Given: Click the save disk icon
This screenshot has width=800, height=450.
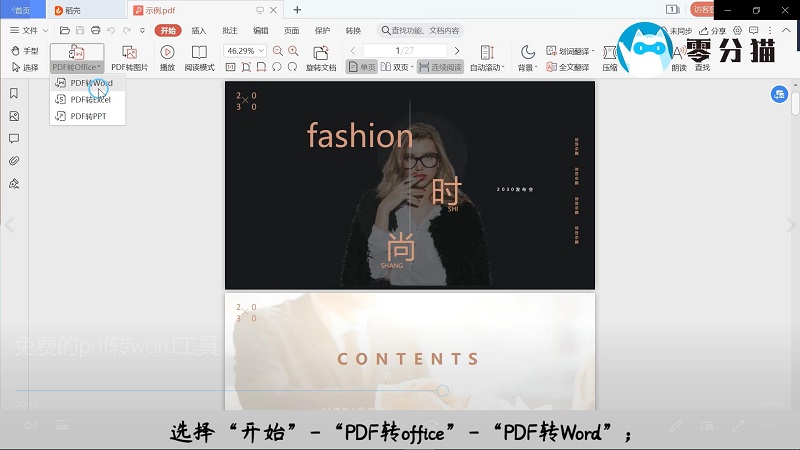Looking at the screenshot, I should [x=80, y=31].
